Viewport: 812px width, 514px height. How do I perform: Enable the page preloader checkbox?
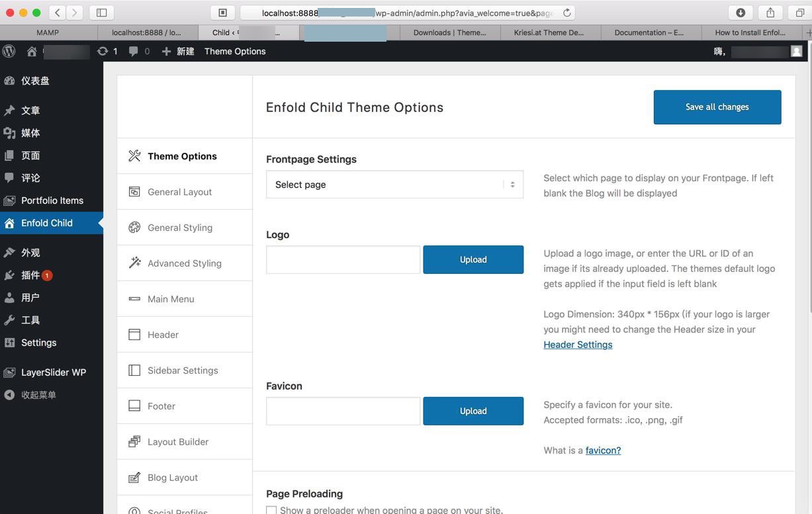(x=271, y=510)
